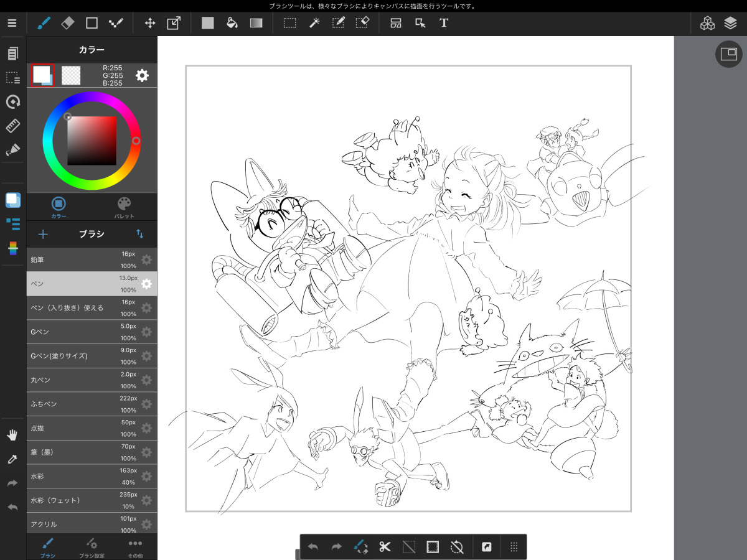Click redo in the bottom shortcut bar

(337, 547)
